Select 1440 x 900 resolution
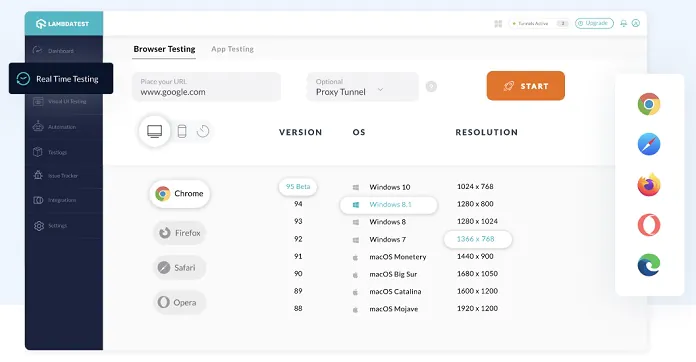The height and width of the screenshot is (362, 696). coord(475,256)
